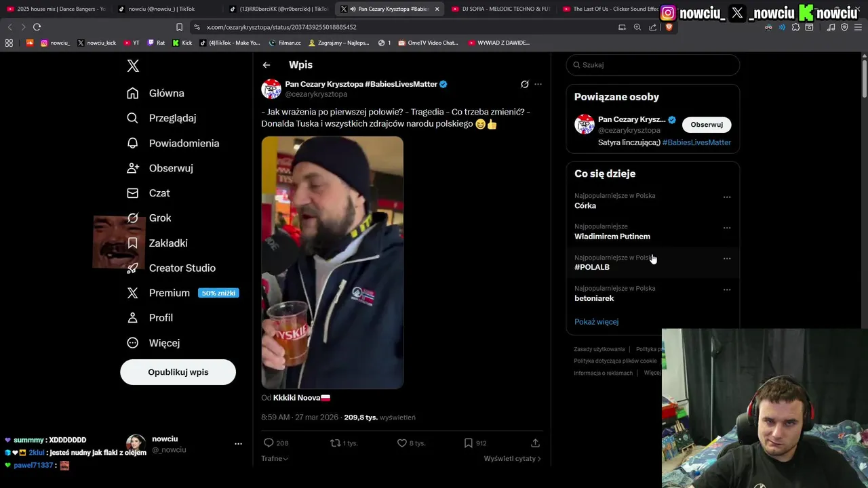
Task: Click the browser bookmark icon by the address bar
Action: click(x=179, y=27)
